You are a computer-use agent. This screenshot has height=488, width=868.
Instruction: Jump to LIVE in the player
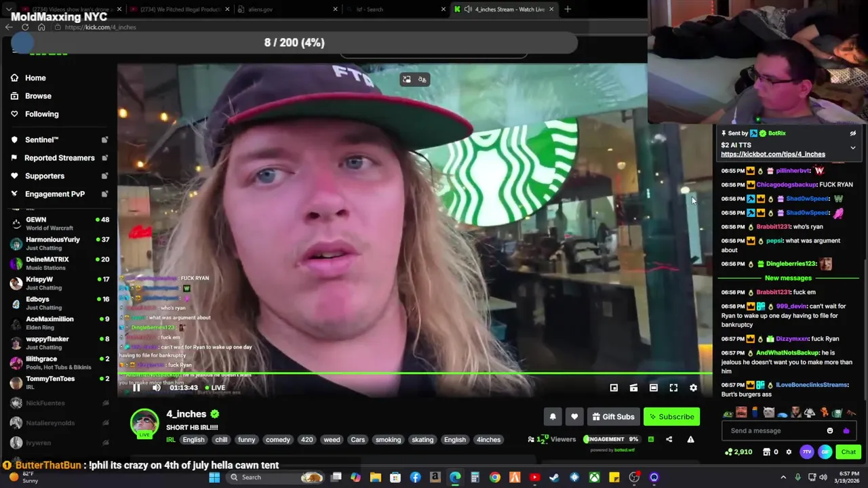215,388
